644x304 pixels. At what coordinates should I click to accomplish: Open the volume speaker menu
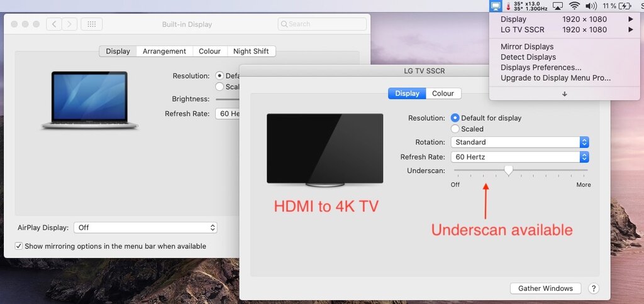[591, 6]
